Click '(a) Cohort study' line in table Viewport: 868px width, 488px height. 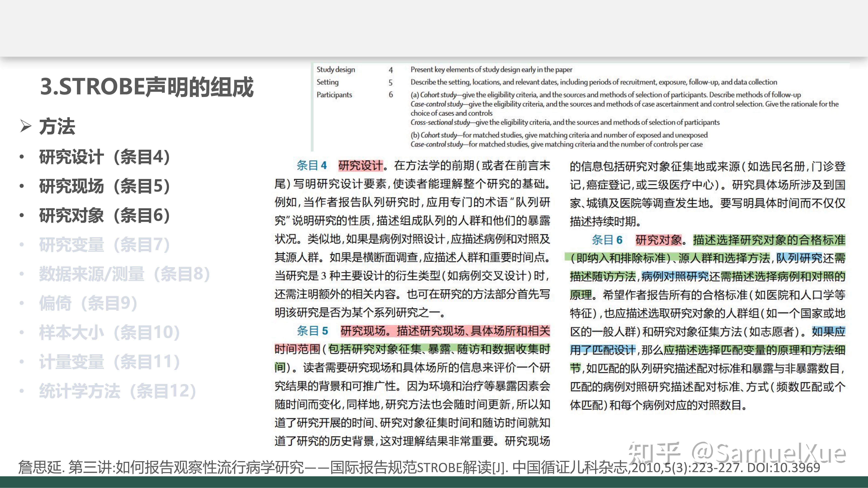[605, 95]
